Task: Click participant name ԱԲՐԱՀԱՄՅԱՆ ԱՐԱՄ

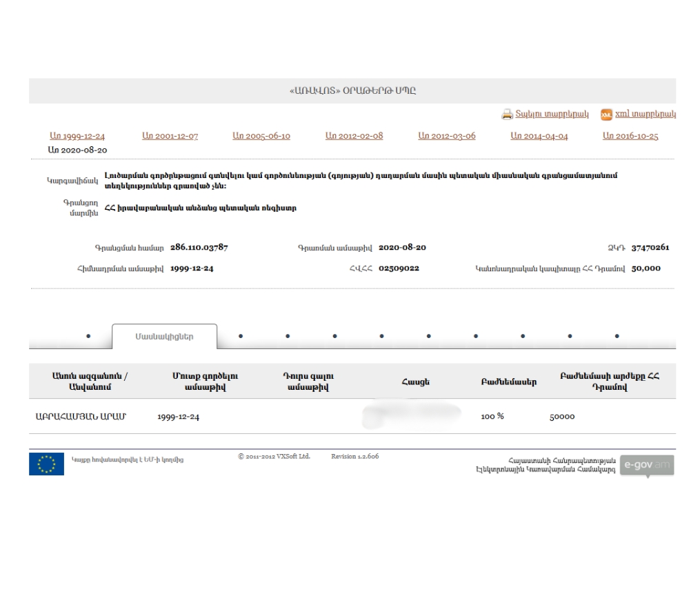Action: 80,417
